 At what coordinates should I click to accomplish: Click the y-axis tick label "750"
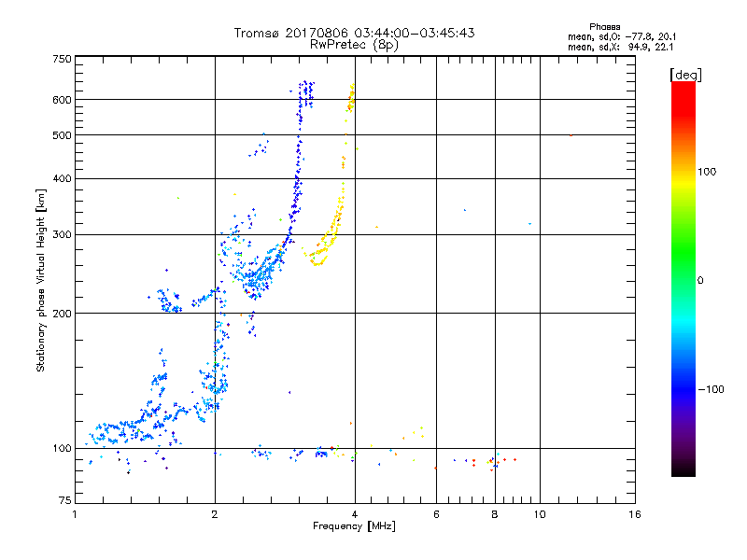[x=62, y=59]
